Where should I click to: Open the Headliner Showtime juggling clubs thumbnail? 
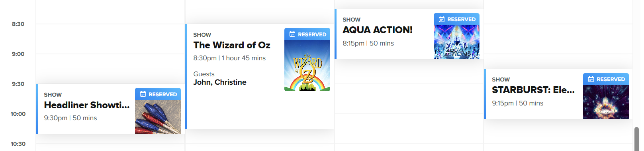[x=158, y=117]
